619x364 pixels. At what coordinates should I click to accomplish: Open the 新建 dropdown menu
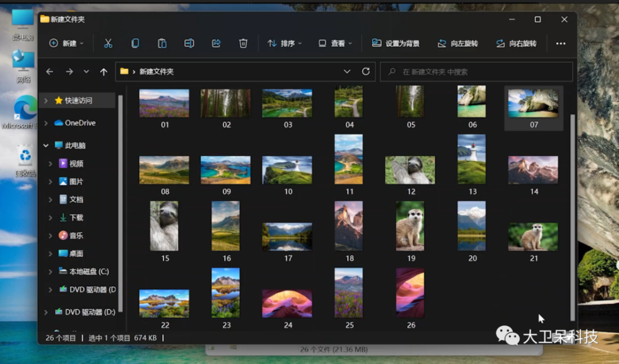pyautogui.click(x=66, y=43)
